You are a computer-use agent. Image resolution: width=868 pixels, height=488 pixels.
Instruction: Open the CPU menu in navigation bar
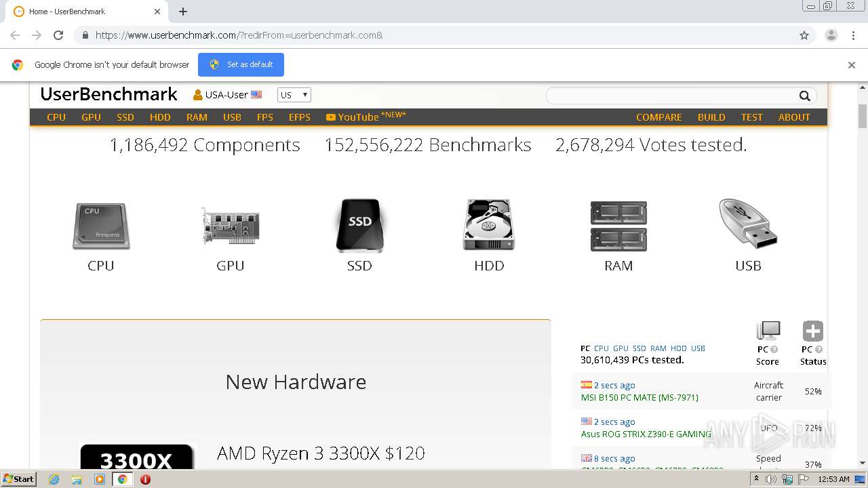(x=56, y=117)
